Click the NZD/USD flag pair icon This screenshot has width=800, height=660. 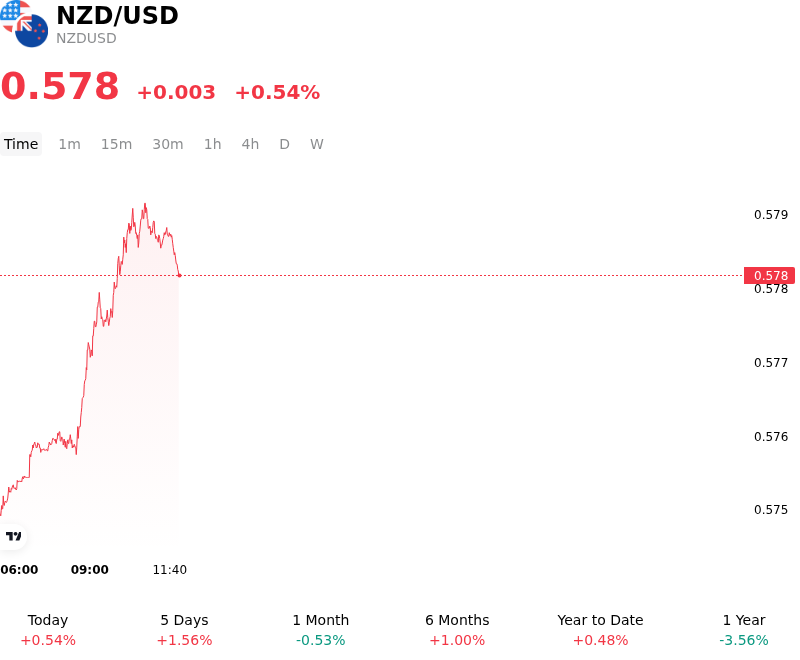pyautogui.click(x=24, y=23)
